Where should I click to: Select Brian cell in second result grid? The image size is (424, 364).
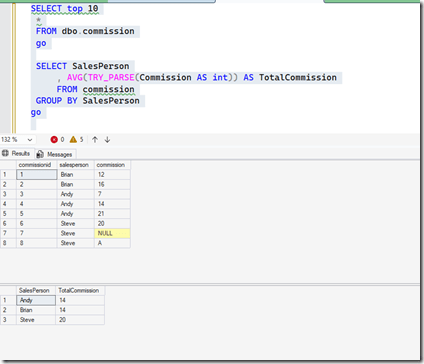pos(36,310)
